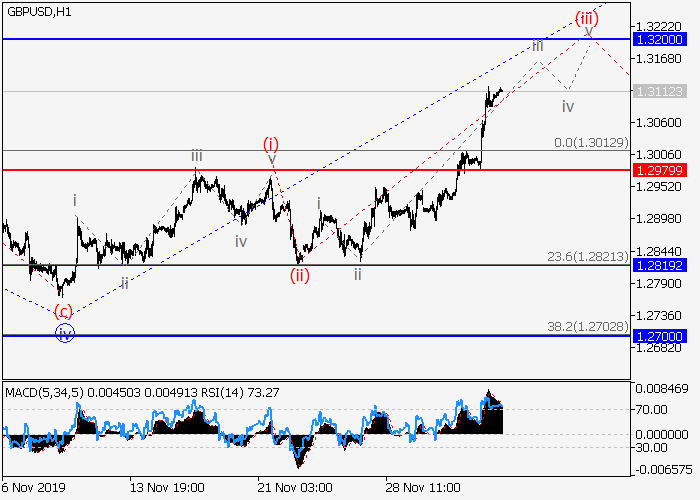
Task: Click the GBPUSD,H1 chart title
Action: click(40, 9)
